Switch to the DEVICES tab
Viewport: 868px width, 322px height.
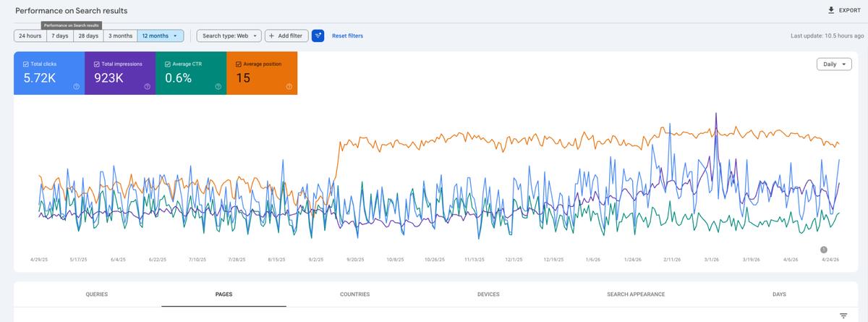(488, 295)
